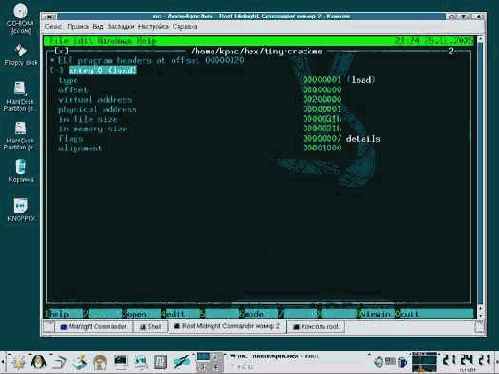Click the offset field label
This screenshot has height=374, width=499.
point(73,90)
